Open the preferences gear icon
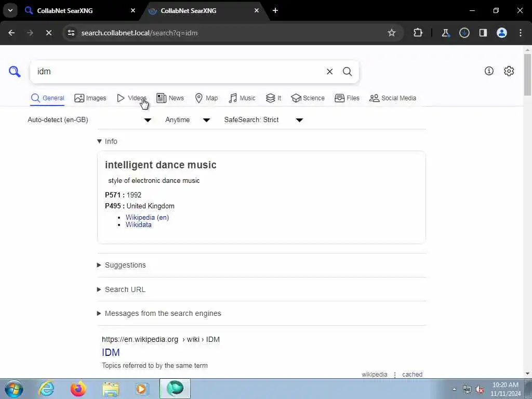Screen dimensions: 532x399 [x=509, y=71]
